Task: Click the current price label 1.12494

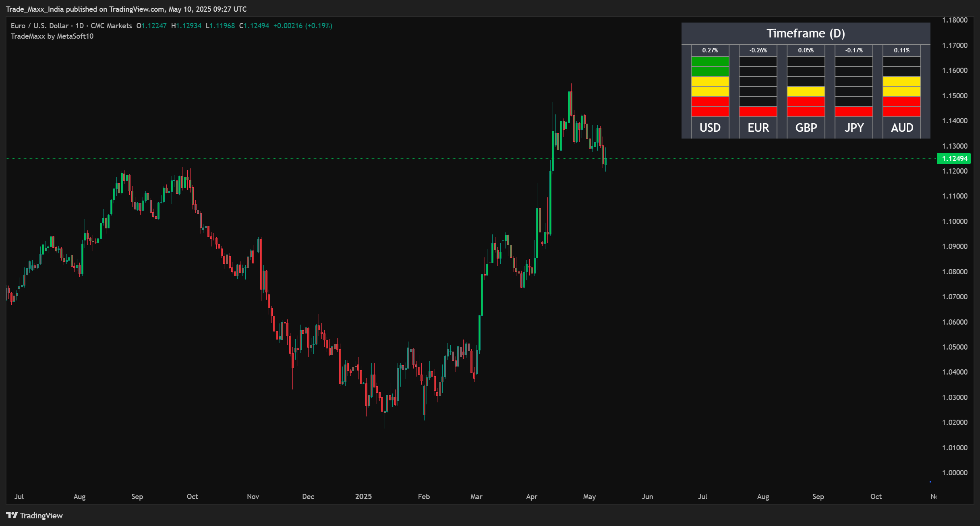Action: coord(955,159)
